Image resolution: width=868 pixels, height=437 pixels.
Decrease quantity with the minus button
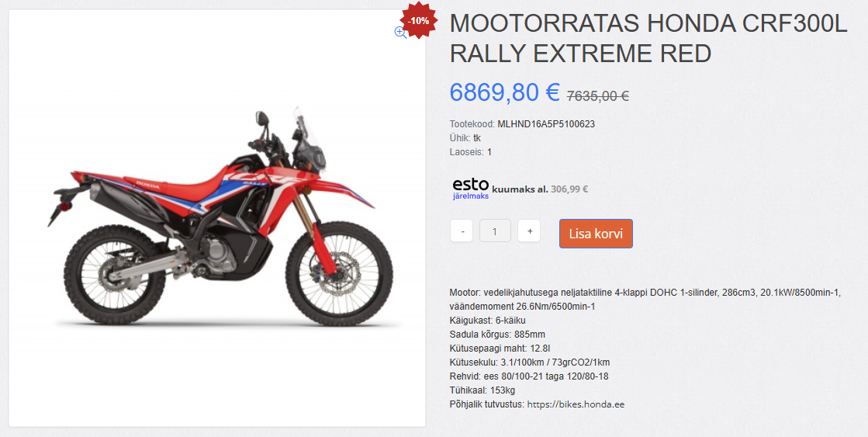click(x=462, y=231)
